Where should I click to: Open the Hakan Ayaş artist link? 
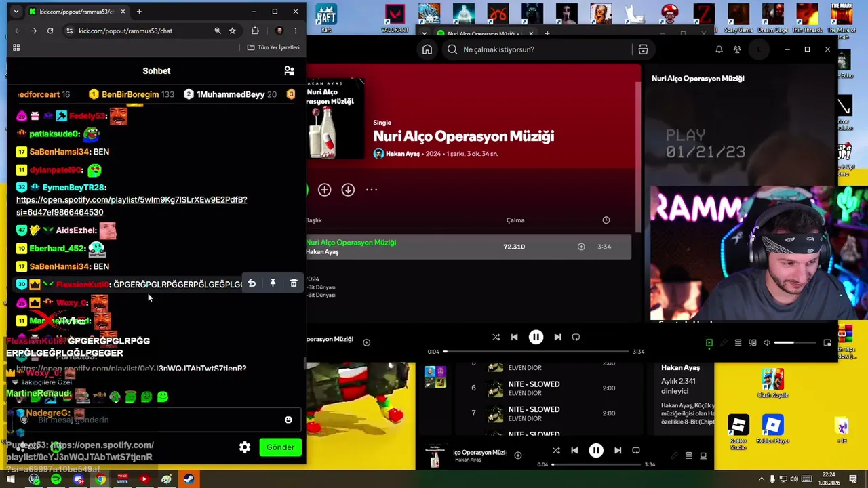[403, 154]
